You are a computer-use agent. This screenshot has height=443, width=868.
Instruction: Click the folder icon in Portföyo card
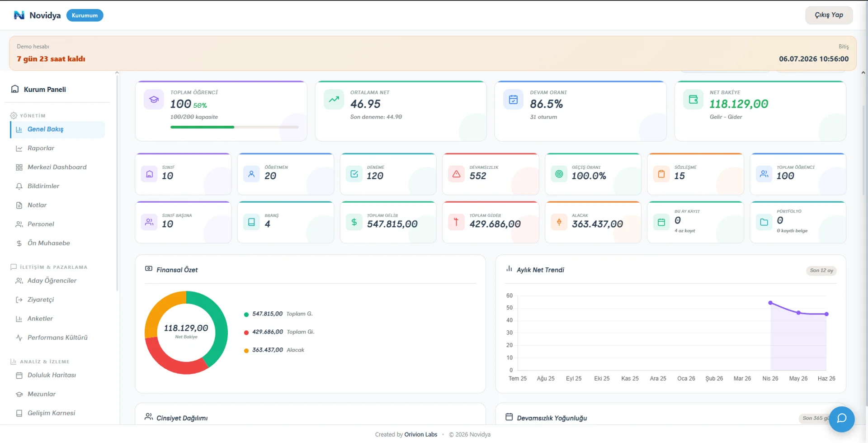coord(764,222)
